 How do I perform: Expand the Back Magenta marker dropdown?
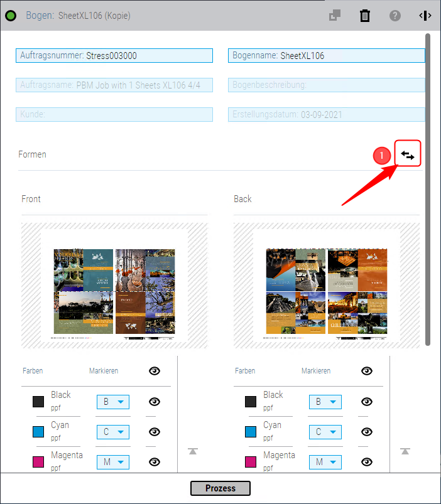click(325, 462)
